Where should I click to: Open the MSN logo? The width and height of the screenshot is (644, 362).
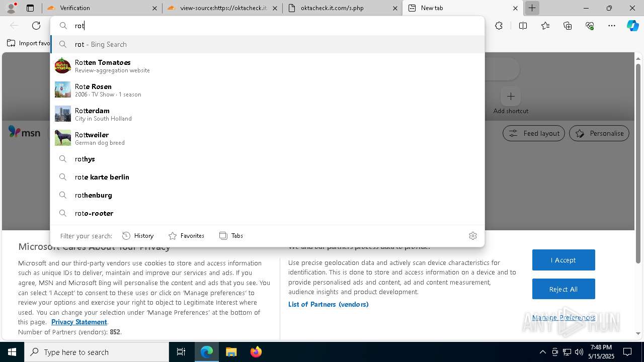point(24,132)
